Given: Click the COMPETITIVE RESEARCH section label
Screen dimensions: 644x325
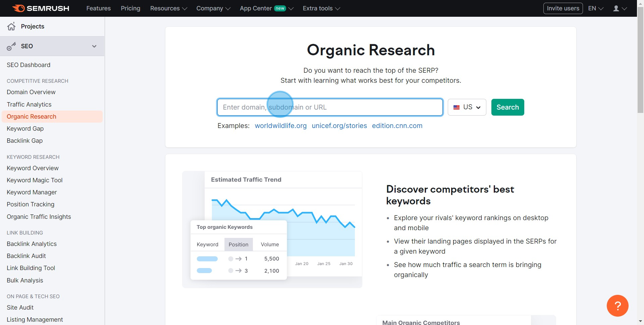Looking at the screenshot, I should (x=38, y=81).
